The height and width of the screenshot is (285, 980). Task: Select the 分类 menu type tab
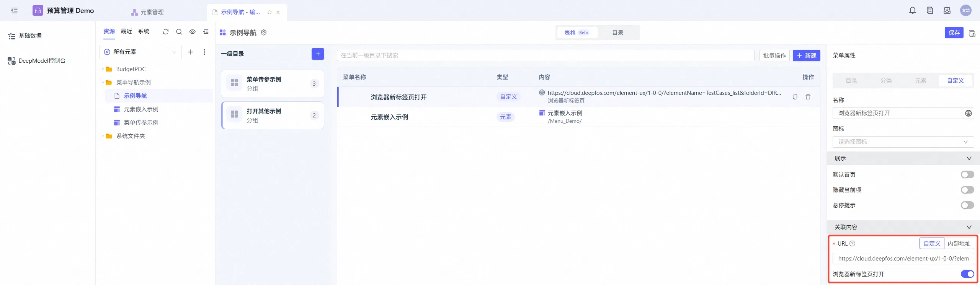tap(886, 81)
